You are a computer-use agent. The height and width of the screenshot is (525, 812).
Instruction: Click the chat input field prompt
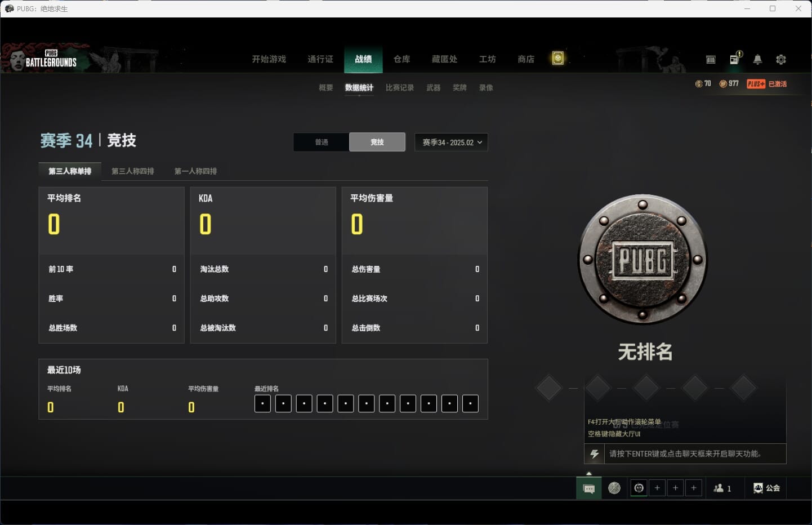pyautogui.click(x=685, y=454)
